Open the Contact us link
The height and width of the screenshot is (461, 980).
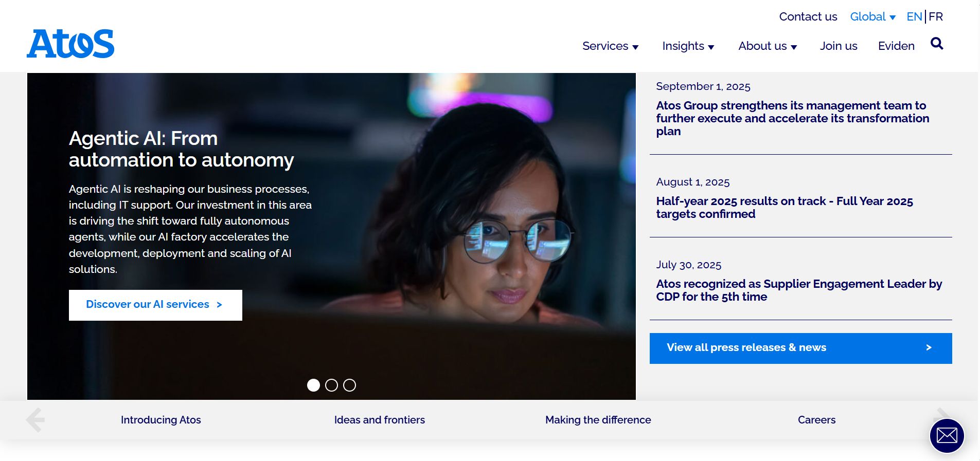click(x=808, y=16)
